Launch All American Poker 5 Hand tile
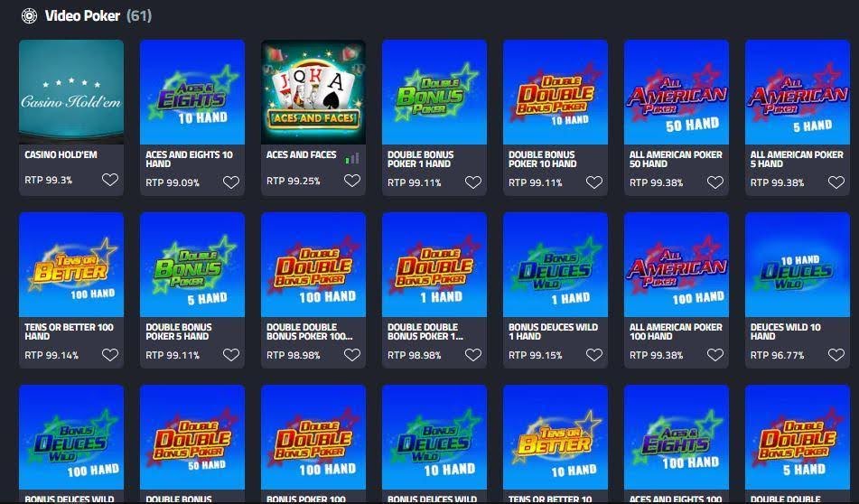Screen dimensions: 859x504 tap(798, 92)
